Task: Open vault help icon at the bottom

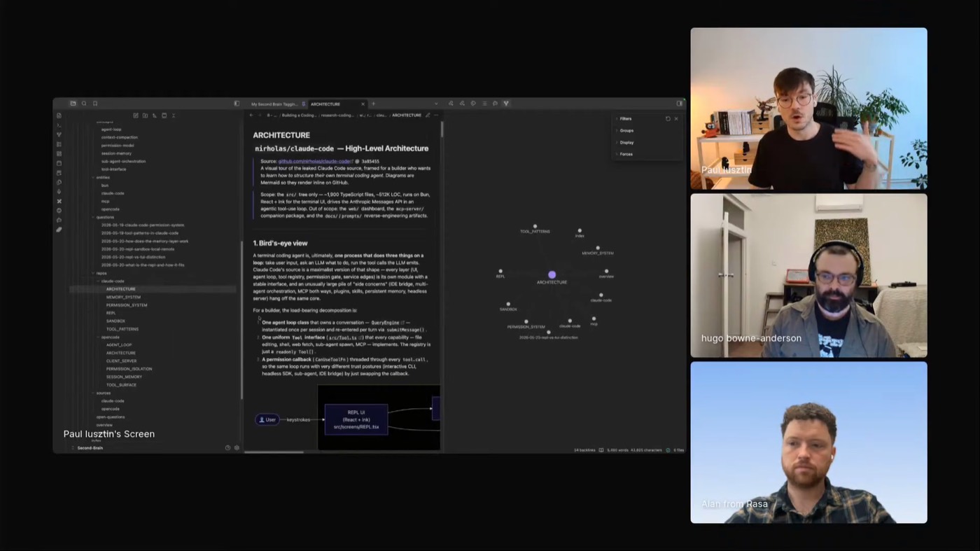Action: coord(227,447)
